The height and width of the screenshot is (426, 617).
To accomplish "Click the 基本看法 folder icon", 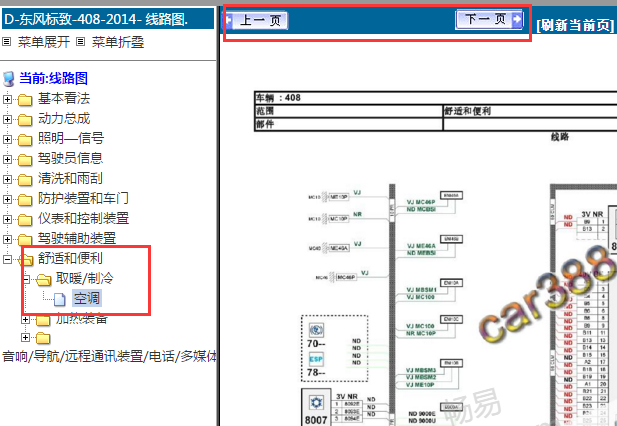I will tap(25, 100).
